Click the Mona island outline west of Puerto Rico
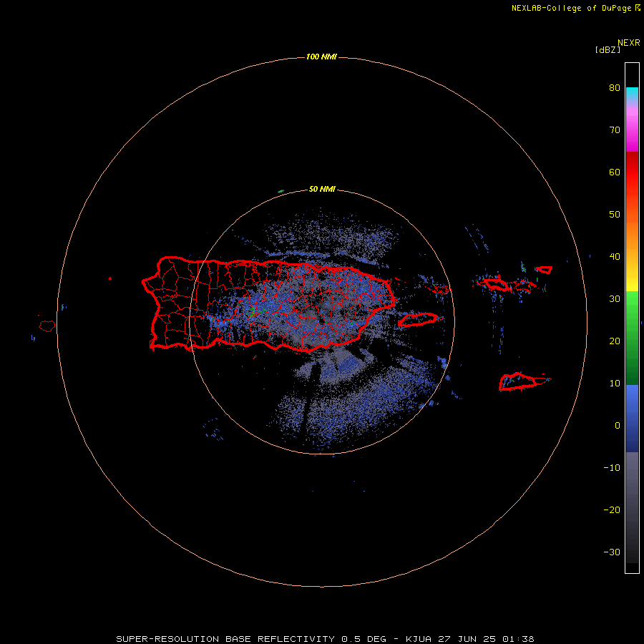The image size is (644, 644). (47, 326)
